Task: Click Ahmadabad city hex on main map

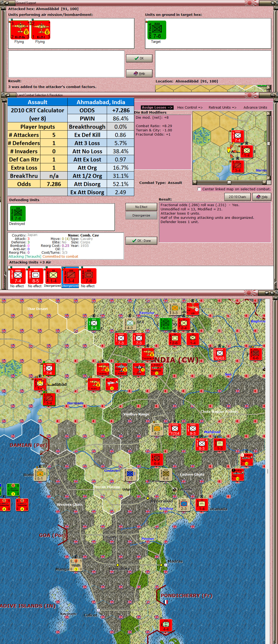Action: [x=40, y=384]
